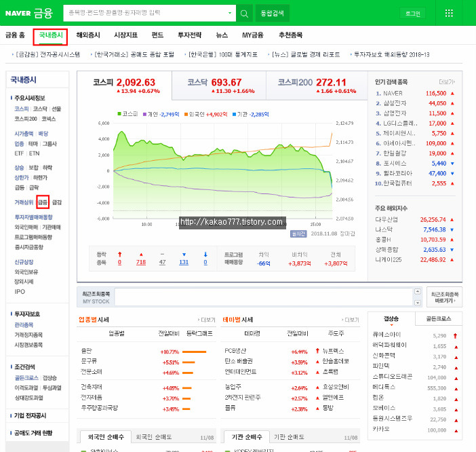
Task: Open the search box dropdown arrow
Action: [x=230, y=13]
